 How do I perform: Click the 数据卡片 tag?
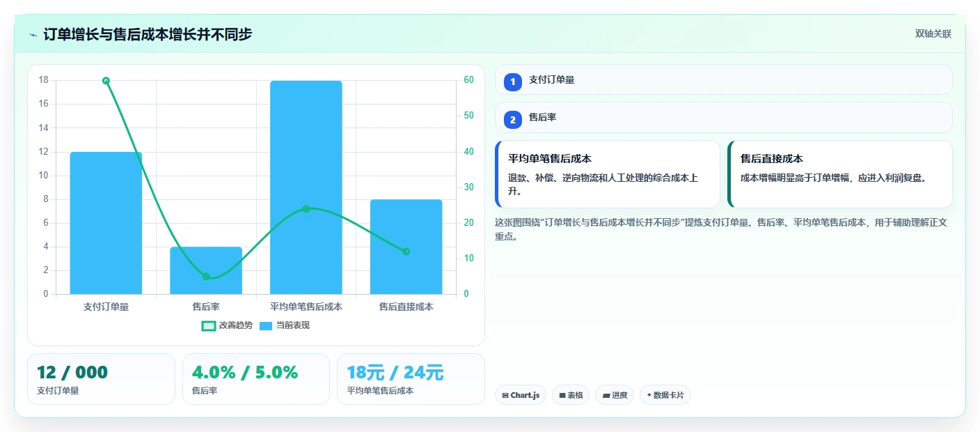point(665,395)
